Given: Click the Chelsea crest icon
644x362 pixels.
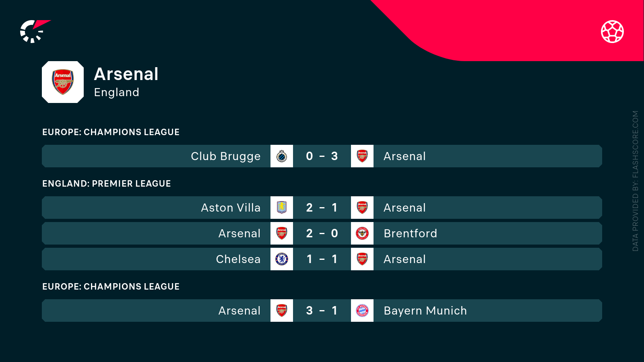Looking at the screenshot, I should [282, 259].
